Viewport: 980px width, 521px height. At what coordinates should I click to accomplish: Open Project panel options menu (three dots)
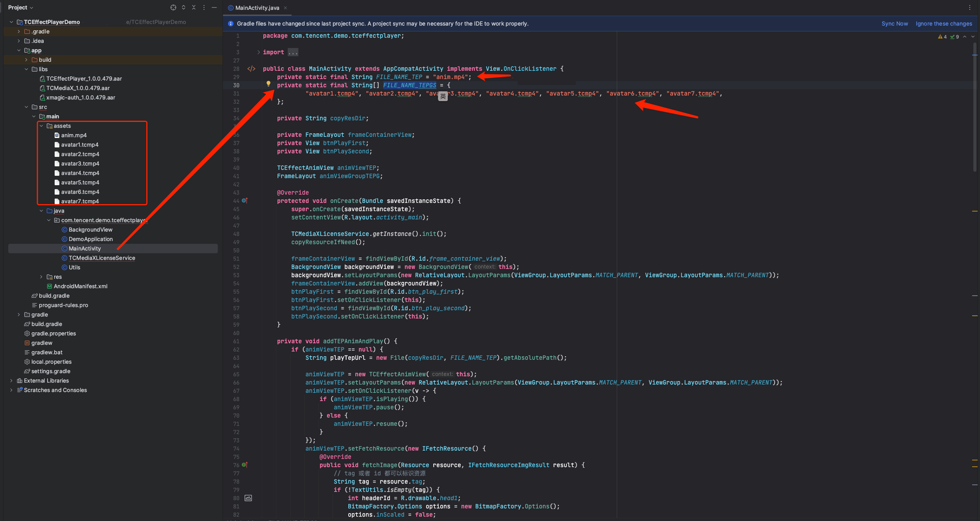pyautogui.click(x=204, y=7)
